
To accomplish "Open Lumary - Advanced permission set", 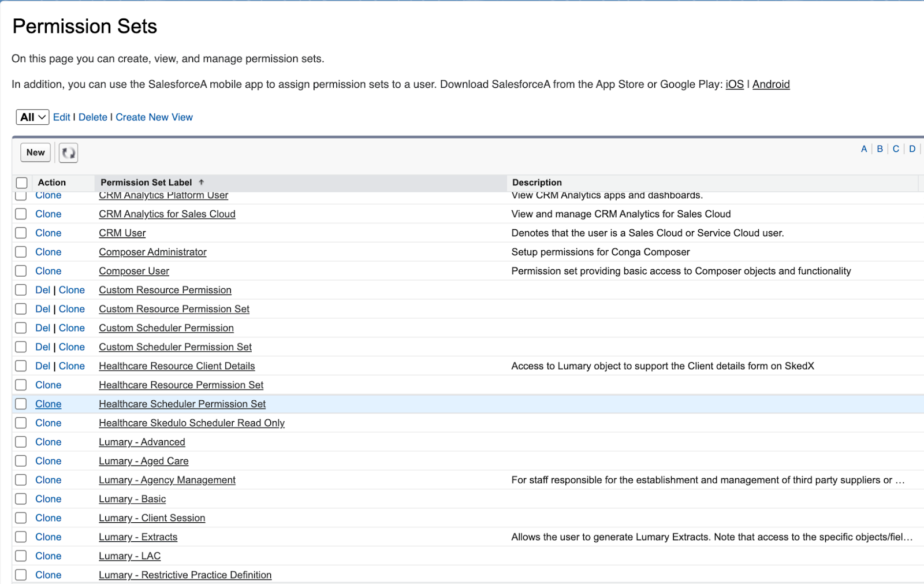I will (142, 442).
